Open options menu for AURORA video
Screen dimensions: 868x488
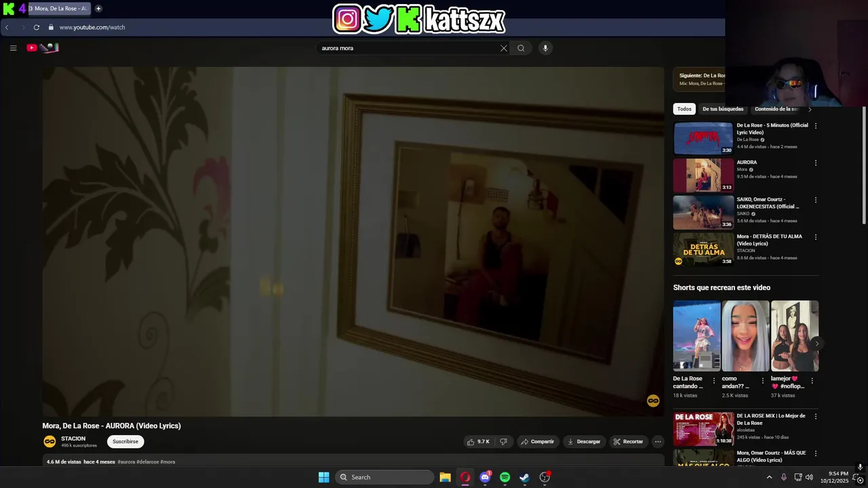(816, 163)
